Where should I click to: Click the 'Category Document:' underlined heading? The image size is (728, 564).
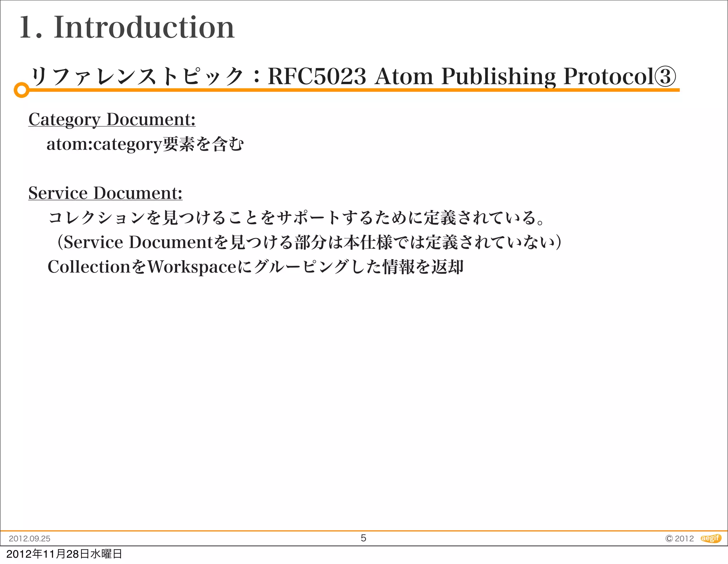point(112,119)
